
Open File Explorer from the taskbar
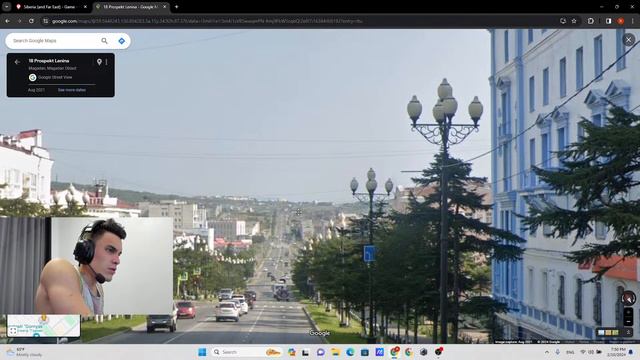336,352
